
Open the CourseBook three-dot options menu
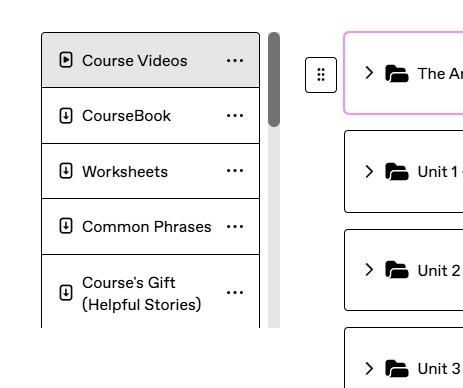click(x=235, y=116)
